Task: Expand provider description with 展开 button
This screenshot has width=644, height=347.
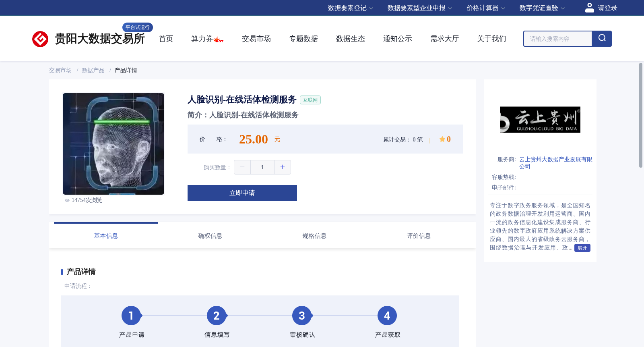Action: (x=582, y=248)
